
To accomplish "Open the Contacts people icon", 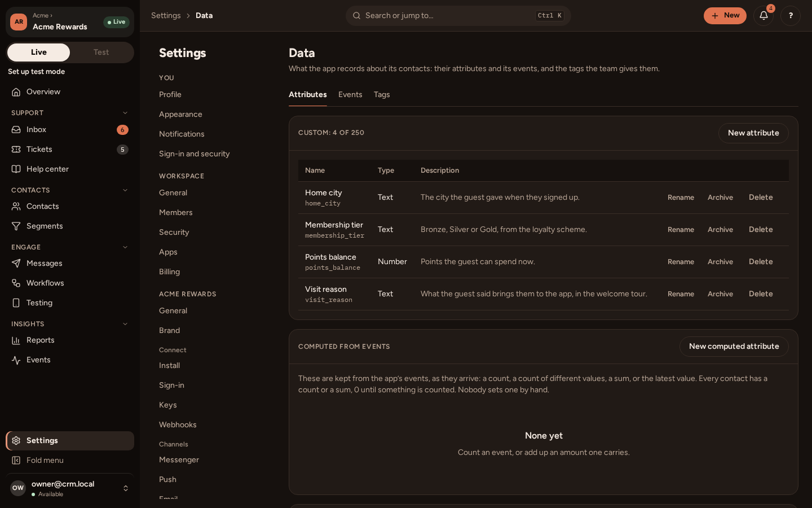I will pos(16,207).
